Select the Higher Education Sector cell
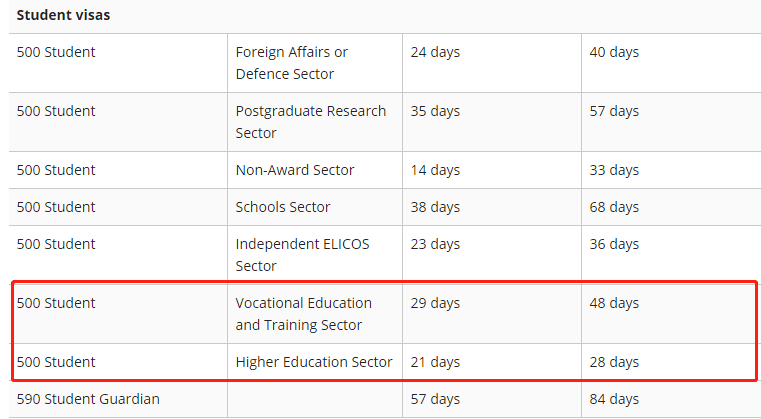Image resolution: width=761 pixels, height=419 pixels. (x=314, y=362)
